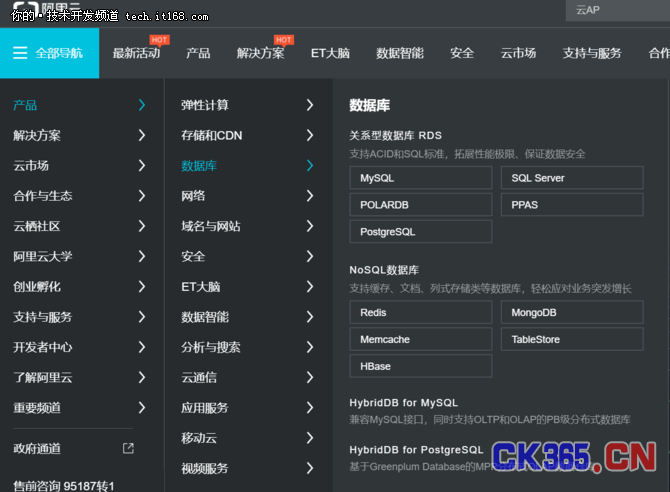Click 售前咨询 95187转1 text
Screen dimensions: 670x492
pyautogui.click(x=64, y=486)
